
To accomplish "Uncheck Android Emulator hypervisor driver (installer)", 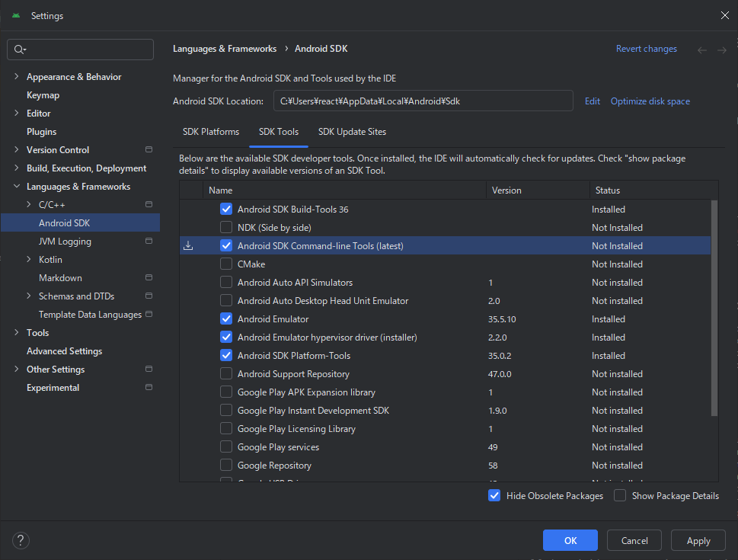I will 226,338.
